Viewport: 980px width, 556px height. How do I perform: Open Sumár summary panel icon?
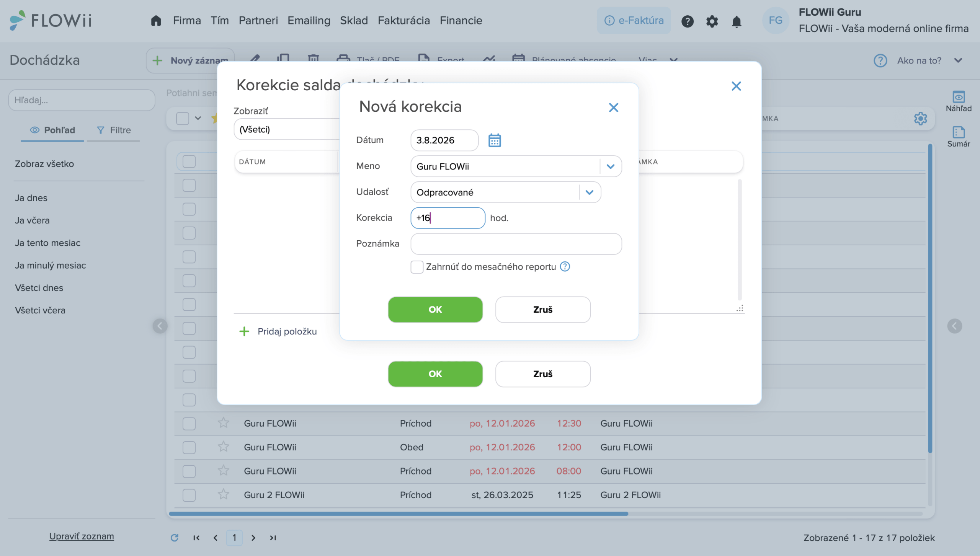(958, 137)
